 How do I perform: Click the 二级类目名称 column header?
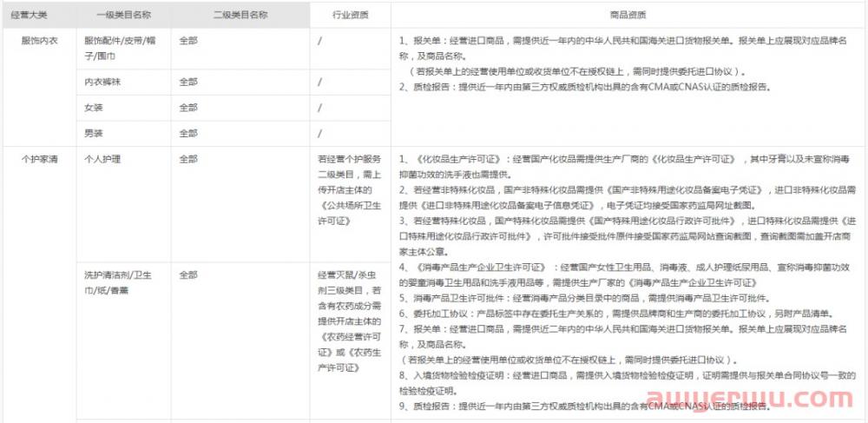(240, 15)
